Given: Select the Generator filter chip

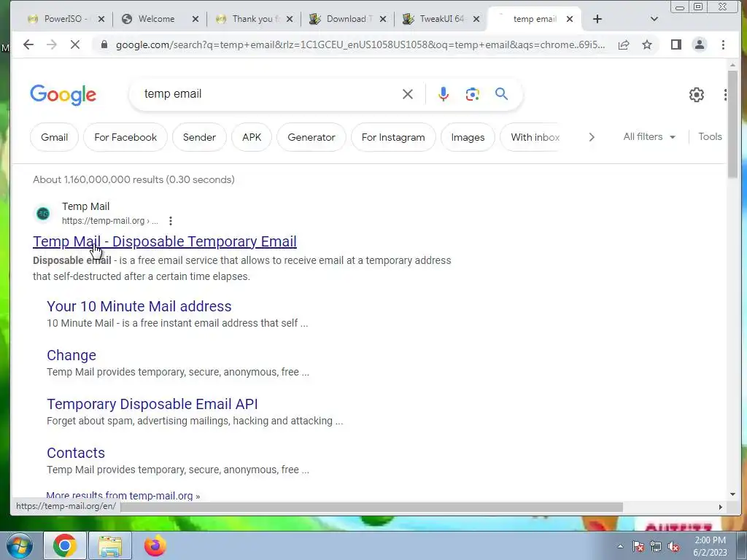Looking at the screenshot, I should tap(311, 137).
